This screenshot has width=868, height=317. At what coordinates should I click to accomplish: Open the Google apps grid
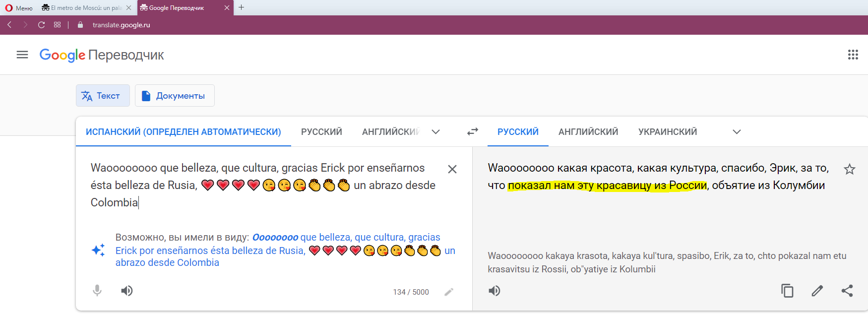tap(853, 55)
